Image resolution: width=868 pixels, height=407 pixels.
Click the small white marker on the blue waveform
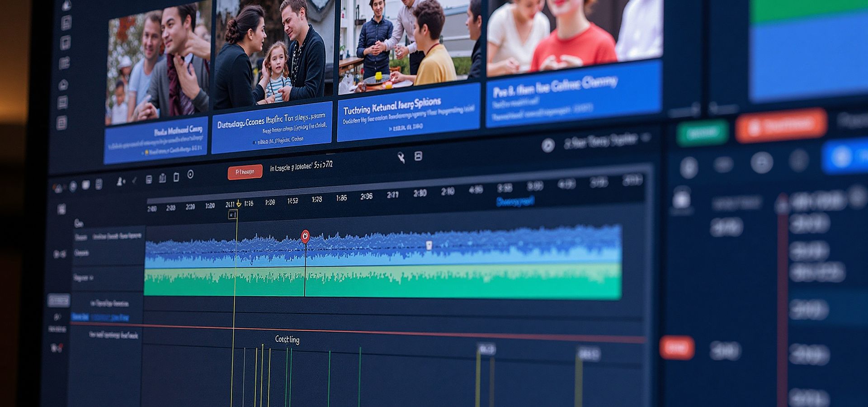pyautogui.click(x=429, y=245)
